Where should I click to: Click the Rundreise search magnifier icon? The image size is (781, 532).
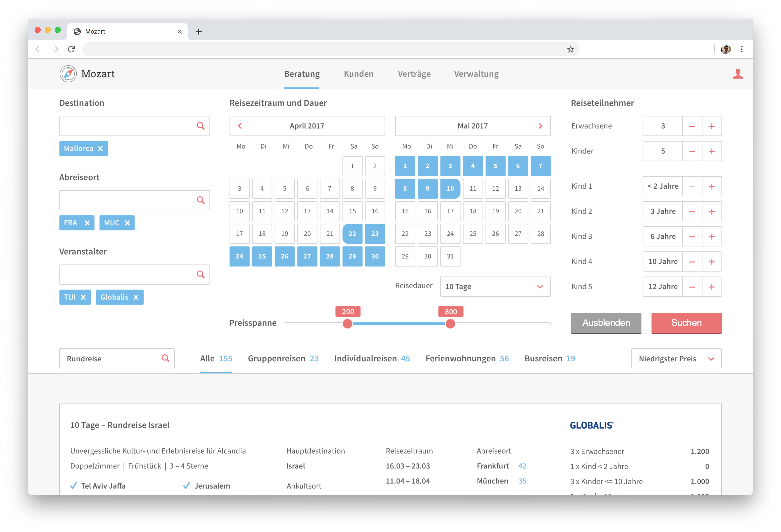click(165, 358)
